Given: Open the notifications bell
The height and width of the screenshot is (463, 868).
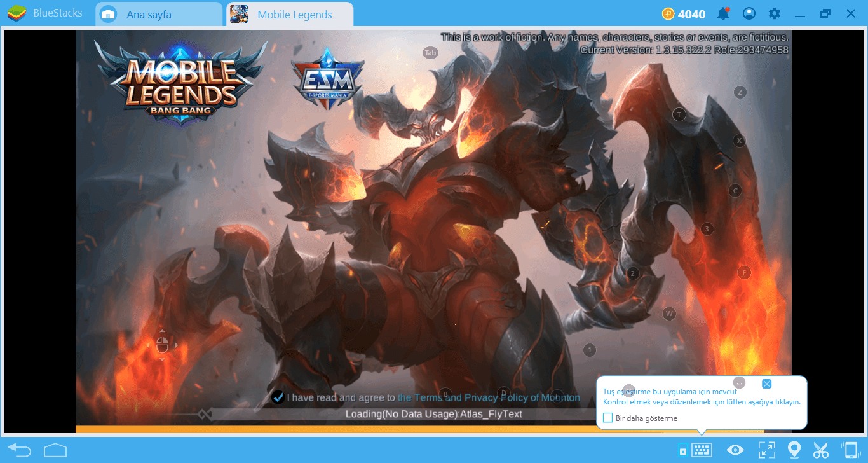Looking at the screenshot, I should [x=723, y=13].
